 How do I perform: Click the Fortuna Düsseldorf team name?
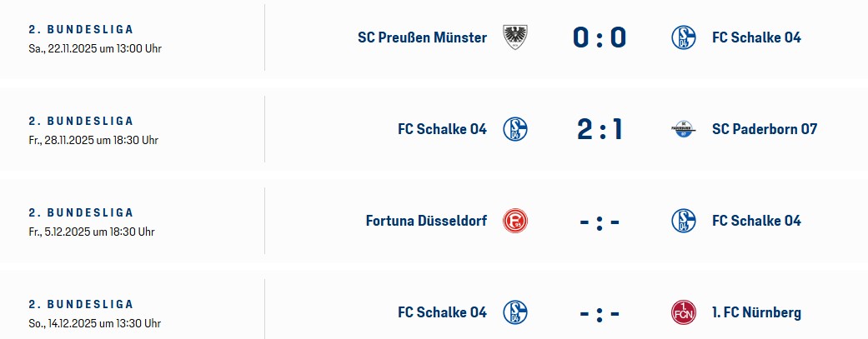coord(426,221)
